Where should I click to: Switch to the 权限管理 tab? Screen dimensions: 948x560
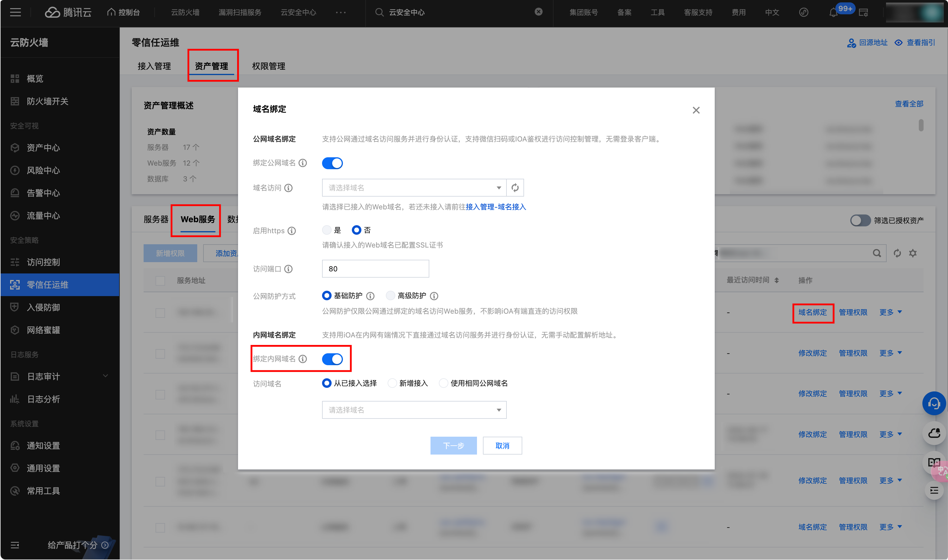[x=268, y=66]
